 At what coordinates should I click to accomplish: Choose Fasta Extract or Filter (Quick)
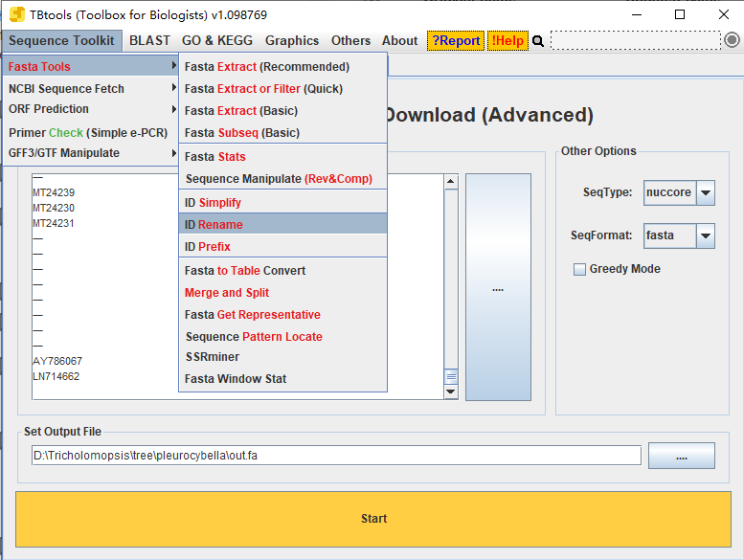[282, 89]
